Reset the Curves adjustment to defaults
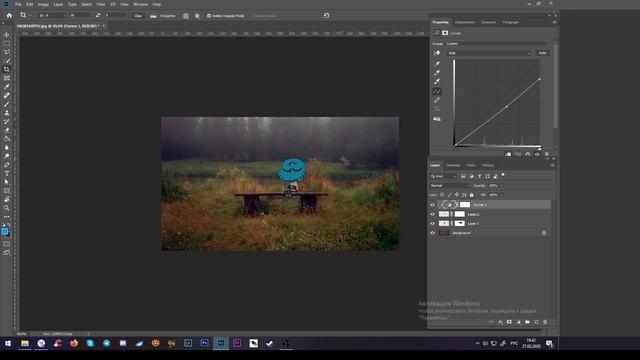Viewport: 640px width, 360px height. pyautogui.click(x=528, y=154)
